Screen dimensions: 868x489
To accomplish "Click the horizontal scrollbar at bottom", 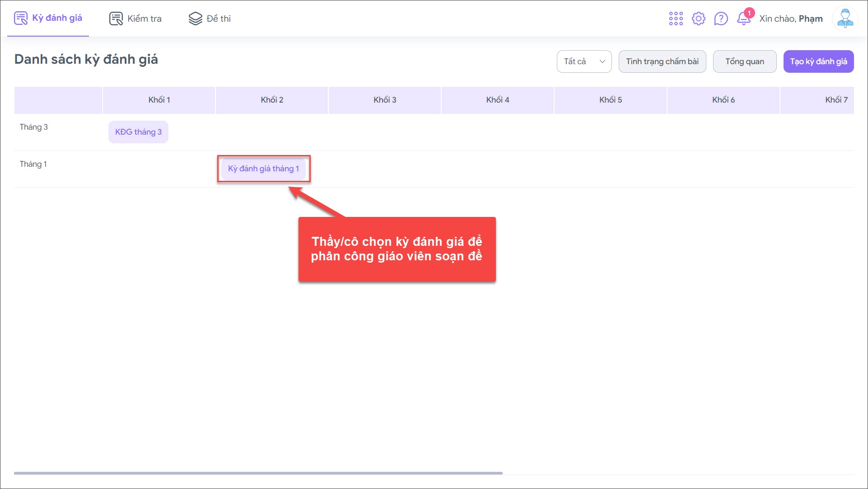I will click(x=258, y=473).
